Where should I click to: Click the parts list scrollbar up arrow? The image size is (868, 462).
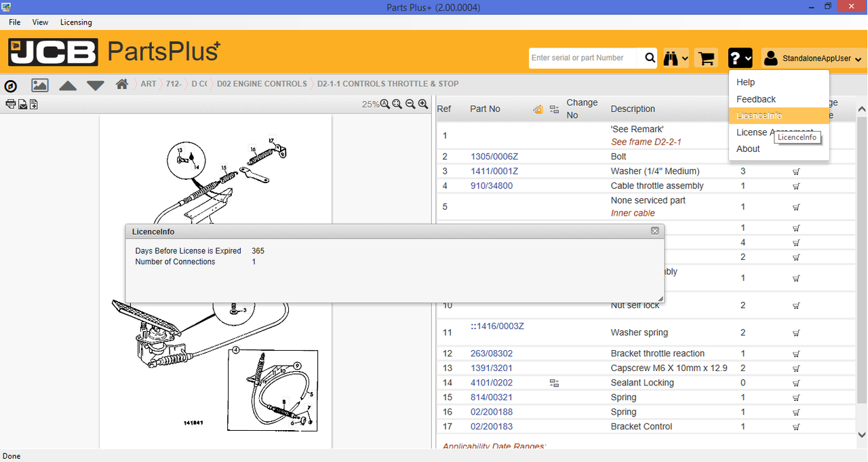pyautogui.click(x=862, y=109)
